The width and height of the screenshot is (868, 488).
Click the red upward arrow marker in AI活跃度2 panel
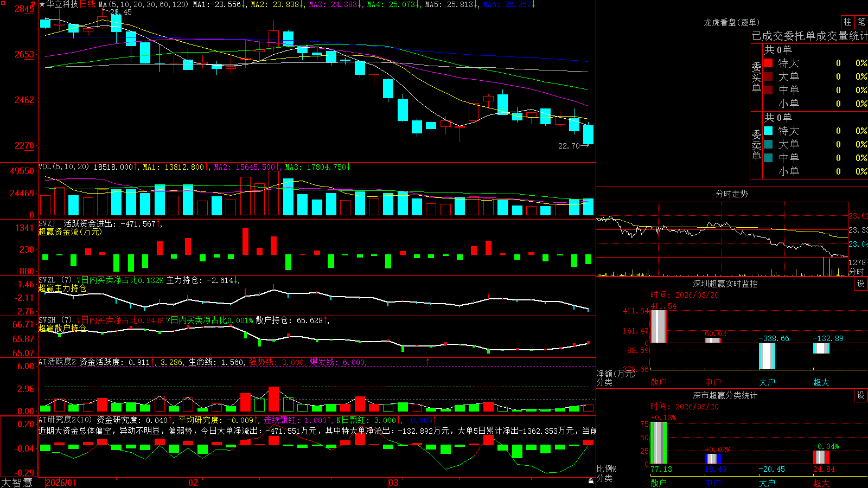(x=428, y=361)
